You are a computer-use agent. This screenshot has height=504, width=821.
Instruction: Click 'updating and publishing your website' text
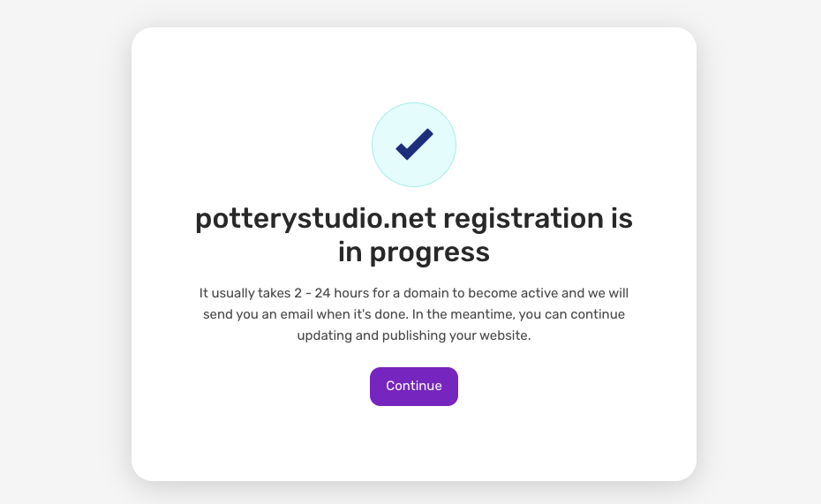[414, 335]
